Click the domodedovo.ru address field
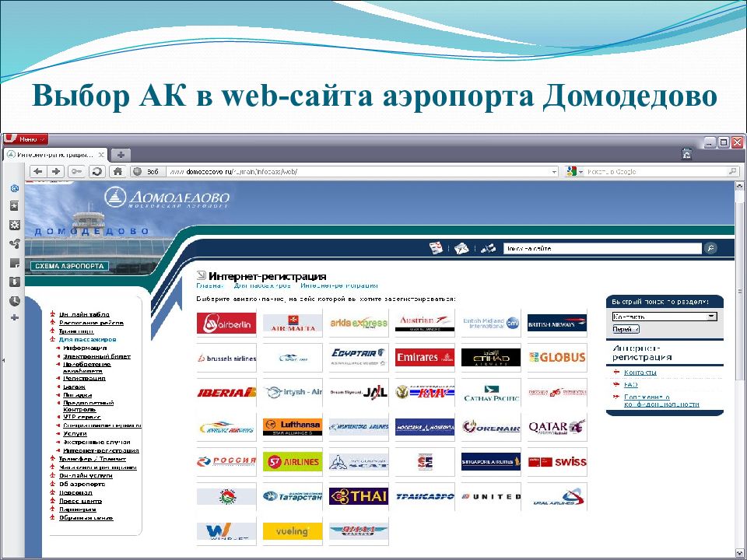The image size is (747, 560). pos(357,171)
